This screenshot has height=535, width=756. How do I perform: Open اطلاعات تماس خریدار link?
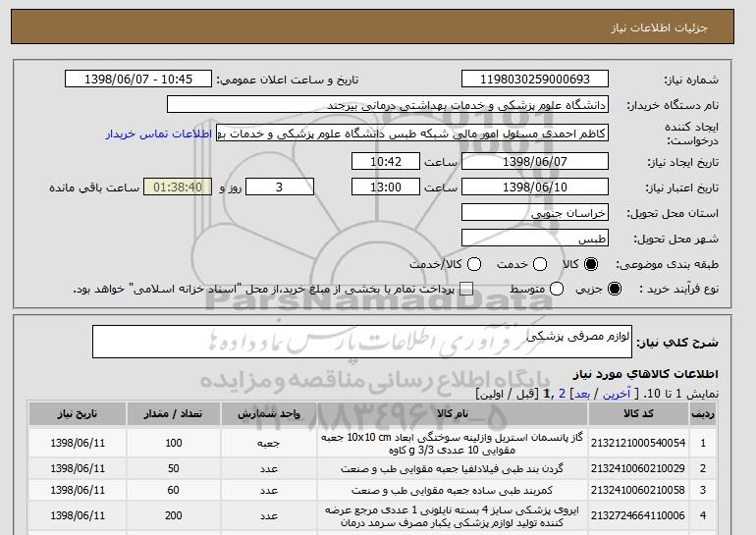point(159,134)
